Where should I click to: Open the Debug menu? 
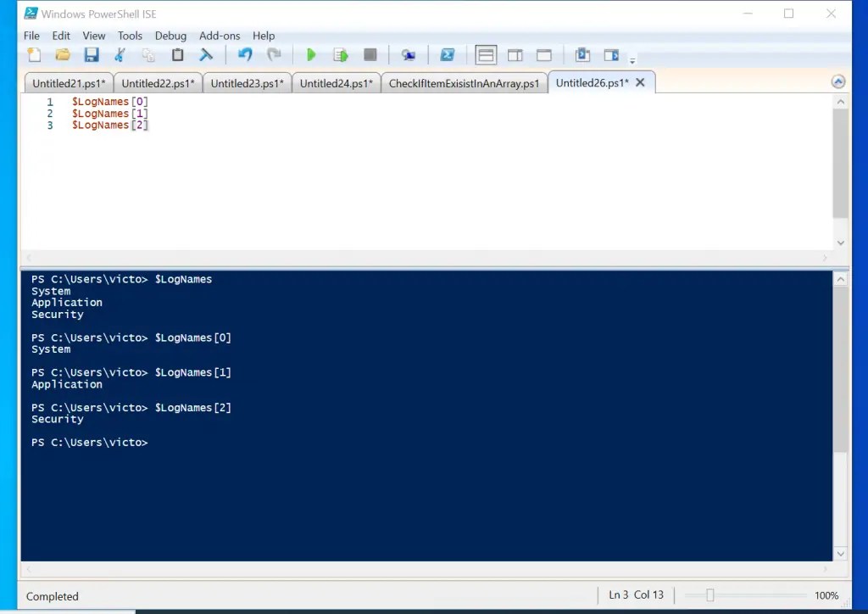pos(170,36)
